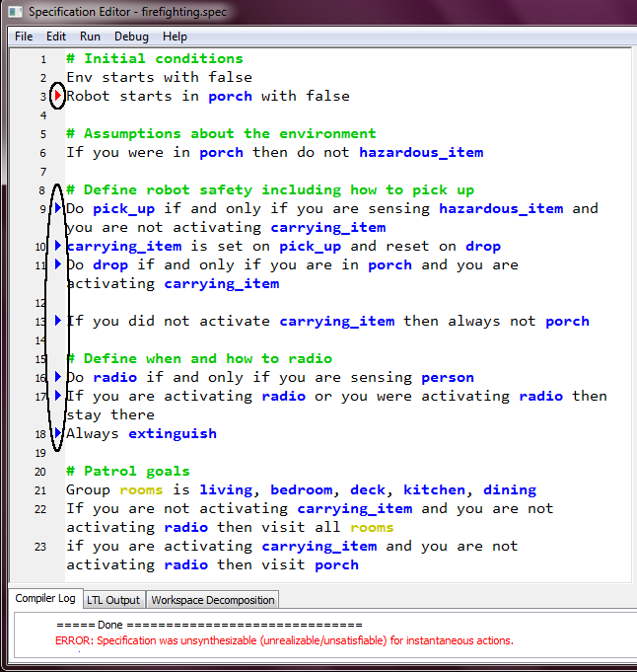Click the blue marker on line 17
The width and height of the screenshot is (637, 672).
click(58, 396)
